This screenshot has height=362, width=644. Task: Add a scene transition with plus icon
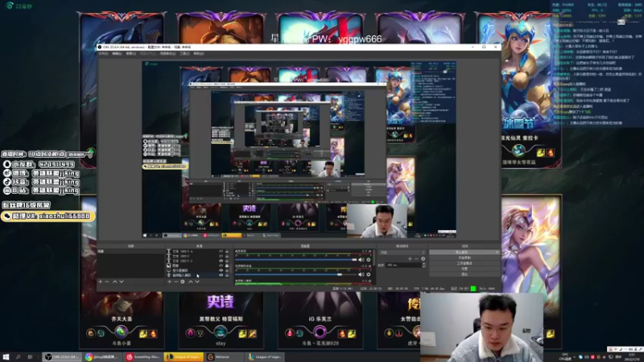coord(410,258)
